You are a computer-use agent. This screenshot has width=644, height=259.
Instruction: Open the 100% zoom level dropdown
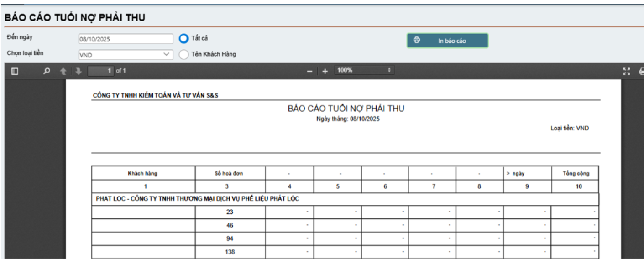click(x=364, y=71)
